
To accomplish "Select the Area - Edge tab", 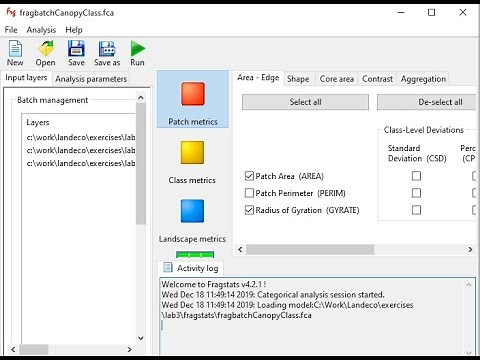I will click(258, 78).
